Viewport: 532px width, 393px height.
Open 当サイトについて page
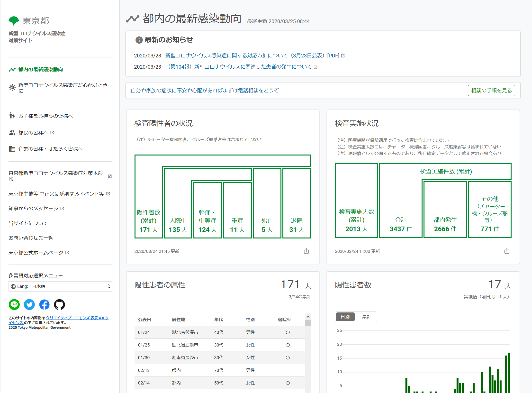(28, 223)
